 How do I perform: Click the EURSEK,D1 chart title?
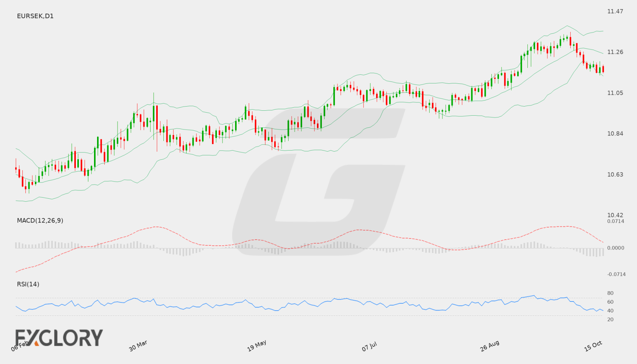pyautogui.click(x=35, y=16)
